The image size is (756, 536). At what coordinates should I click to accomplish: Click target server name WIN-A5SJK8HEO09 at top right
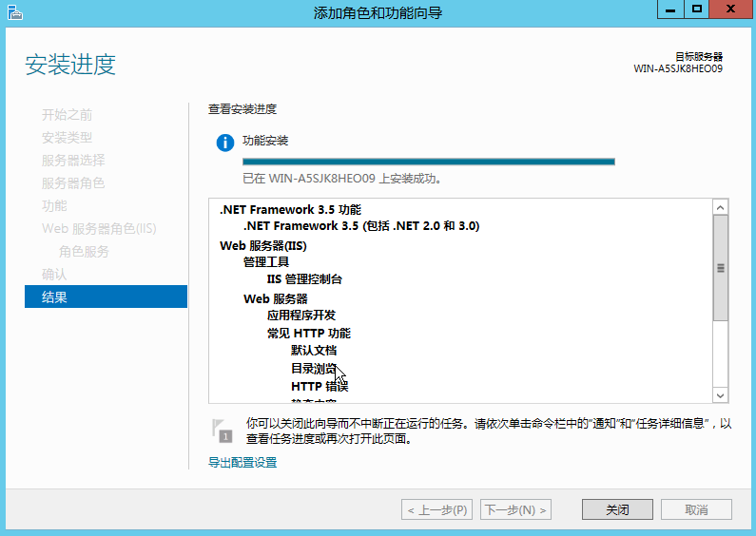pos(678,68)
